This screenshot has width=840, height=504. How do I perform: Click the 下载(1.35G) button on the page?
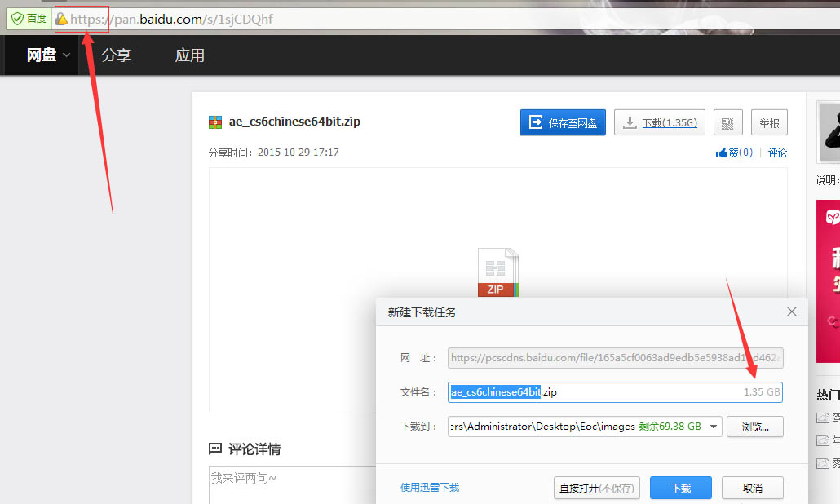(x=660, y=122)
